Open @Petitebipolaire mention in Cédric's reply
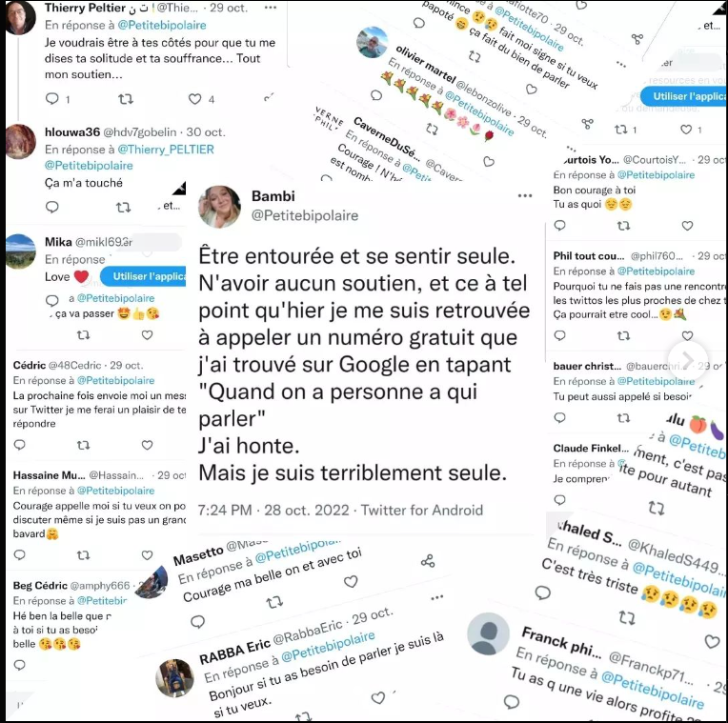This screenshot has width=728, height=723. click(115, 380)
